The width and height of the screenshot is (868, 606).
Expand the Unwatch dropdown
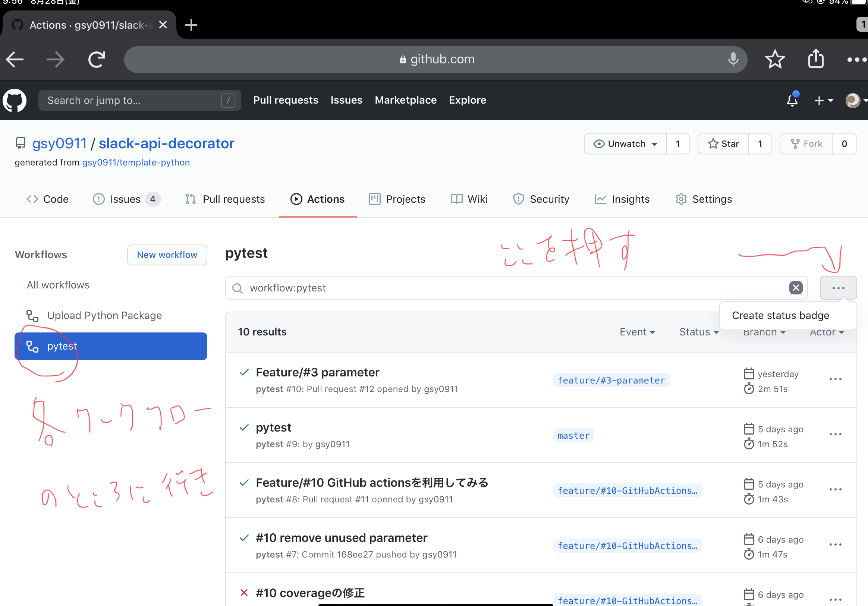(625, 143)
